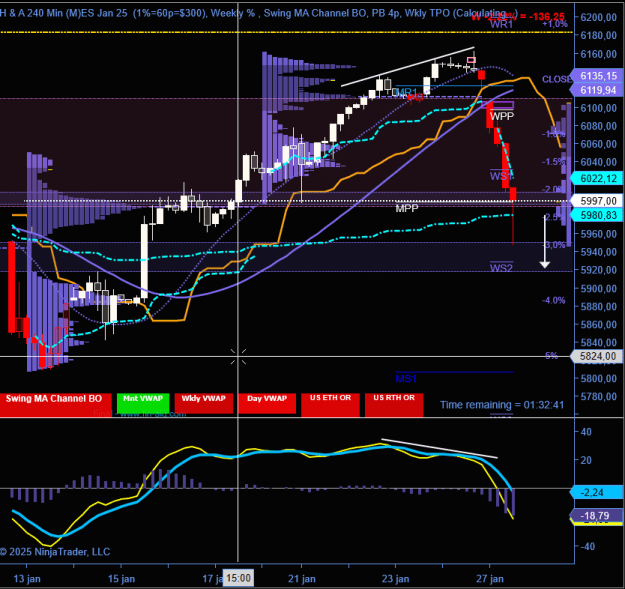625x589 pixels.
Task: Click the 21 jan date label
Action: pos(302,579)
